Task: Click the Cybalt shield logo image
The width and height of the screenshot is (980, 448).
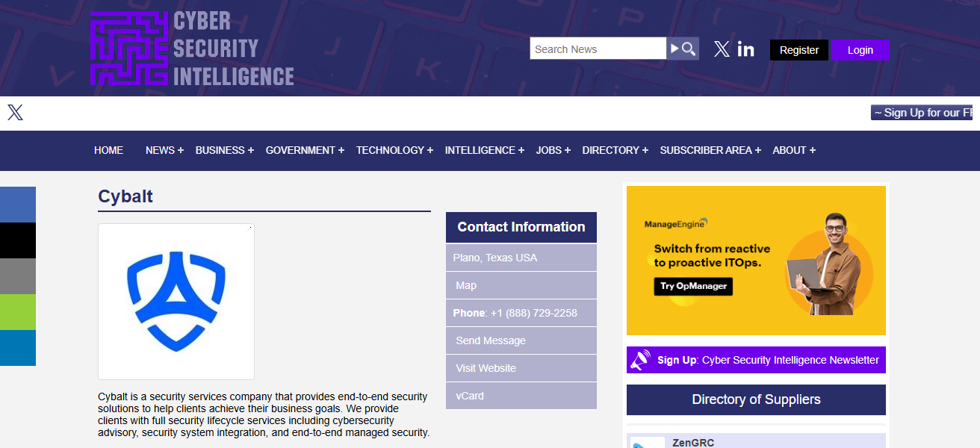Action: 176,302
